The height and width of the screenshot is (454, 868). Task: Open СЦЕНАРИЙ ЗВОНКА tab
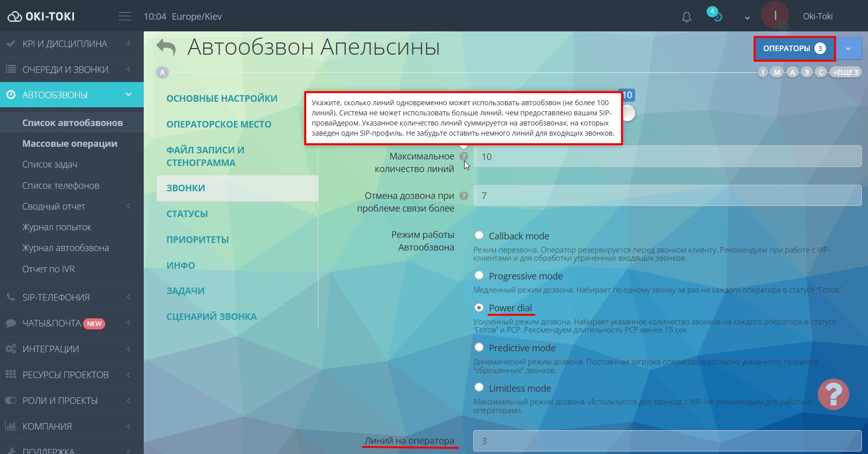click(212, 316)
